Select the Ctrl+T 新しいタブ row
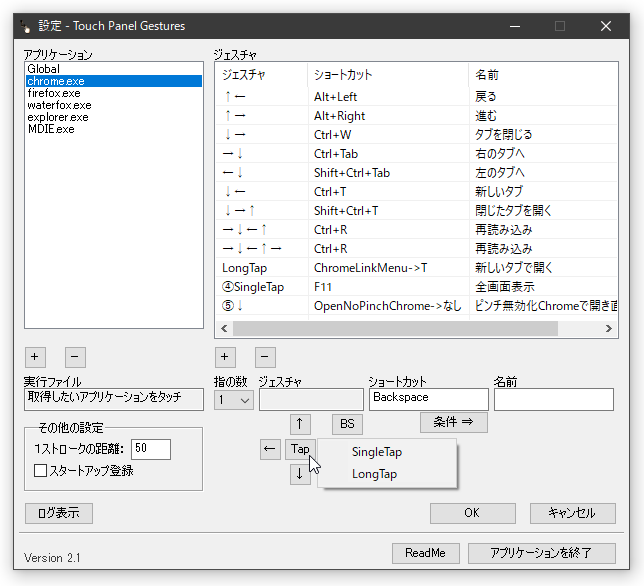 tap(416, 192)
